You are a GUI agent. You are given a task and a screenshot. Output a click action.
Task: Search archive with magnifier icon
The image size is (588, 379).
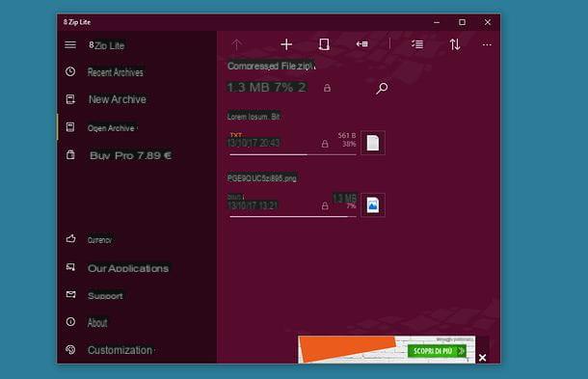382,88
